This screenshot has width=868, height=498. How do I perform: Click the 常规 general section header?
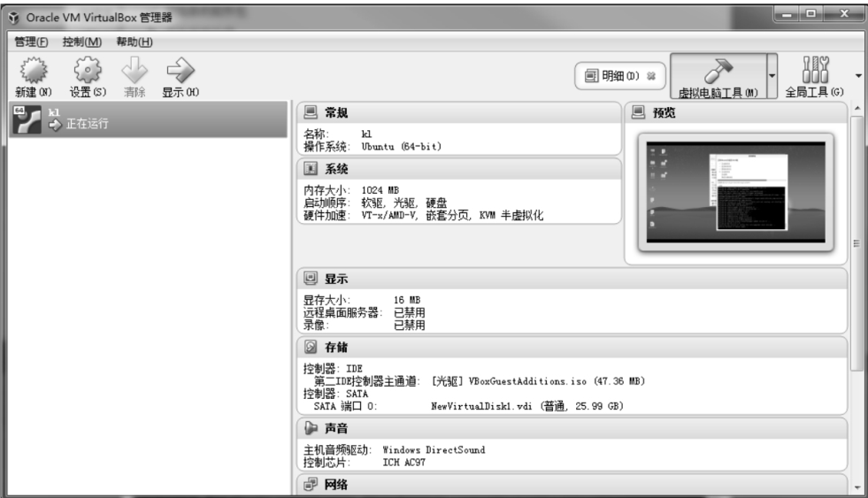(x=459, y=112)
